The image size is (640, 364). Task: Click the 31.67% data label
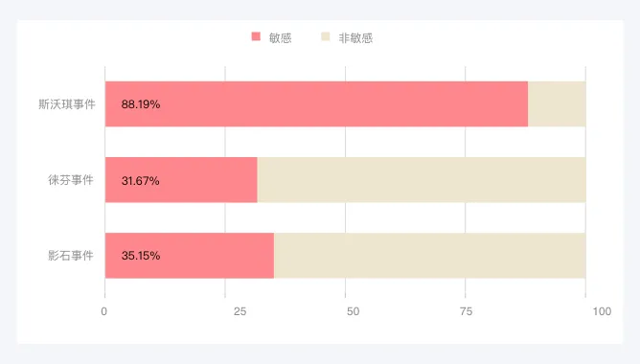click(x=141, y=180)
